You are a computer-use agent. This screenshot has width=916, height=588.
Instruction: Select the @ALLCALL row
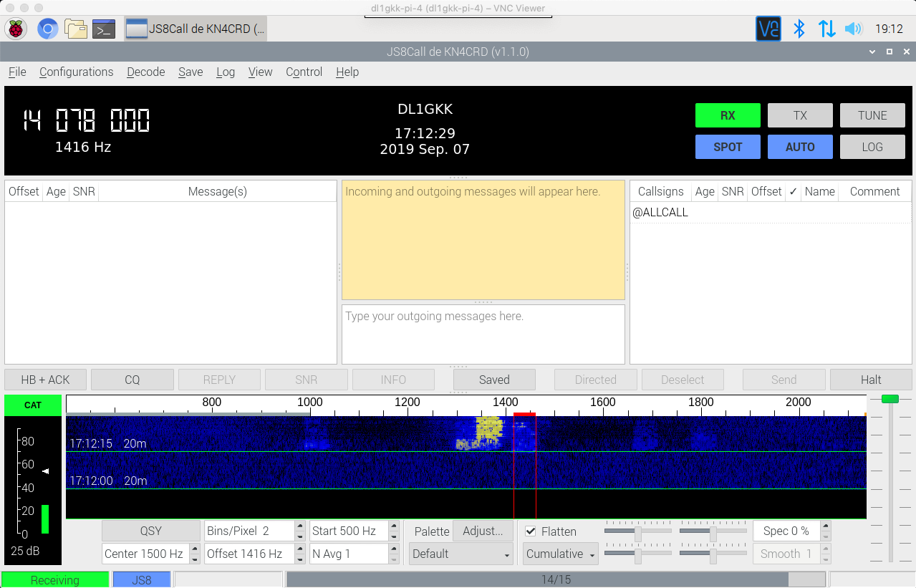tap(771, 213)
